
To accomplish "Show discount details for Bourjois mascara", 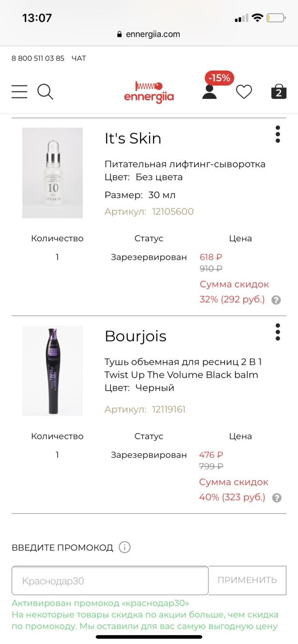I will click(x=277, y=498).
